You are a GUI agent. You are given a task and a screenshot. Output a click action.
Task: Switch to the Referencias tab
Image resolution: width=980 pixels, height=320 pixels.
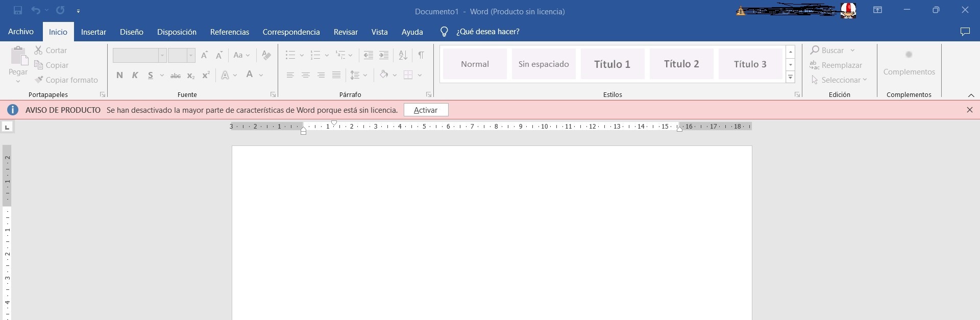(230, 32)
